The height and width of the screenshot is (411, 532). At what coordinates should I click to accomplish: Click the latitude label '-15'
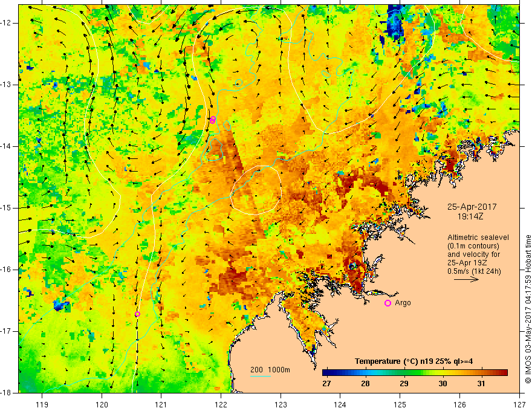[7, 208]
